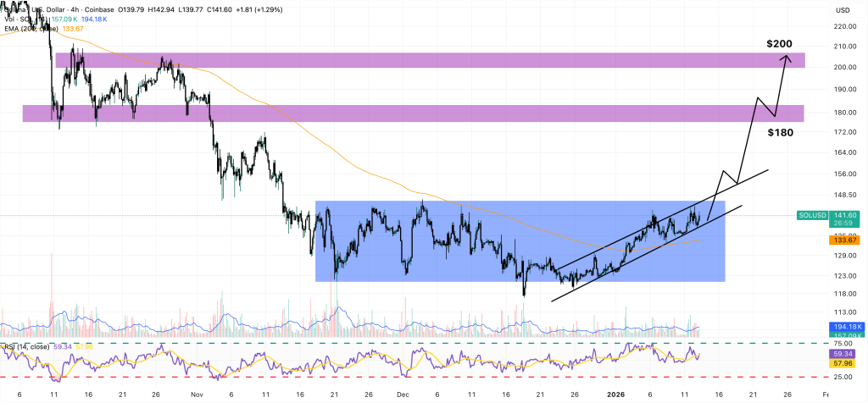The height and width of the screenshot is (403, 868).
Task: Click the $180 price target label
Action: point(780,132)
